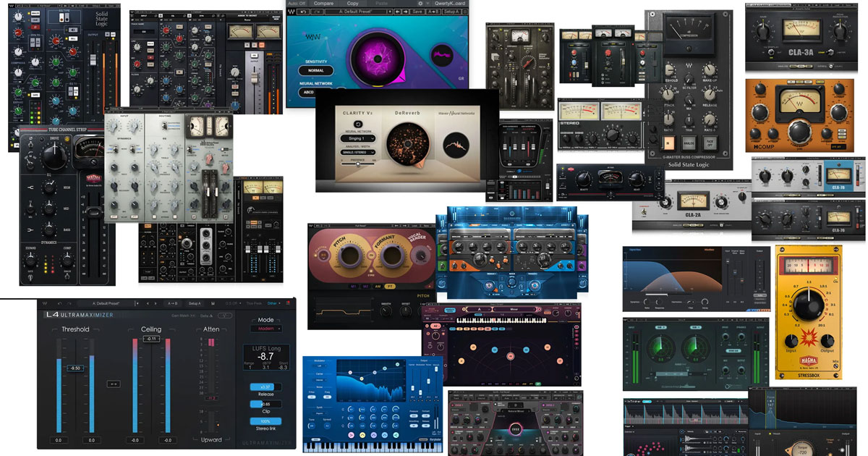Click Save in Clarity Vx toolbar
868x456 pixels.
[417, 12]
